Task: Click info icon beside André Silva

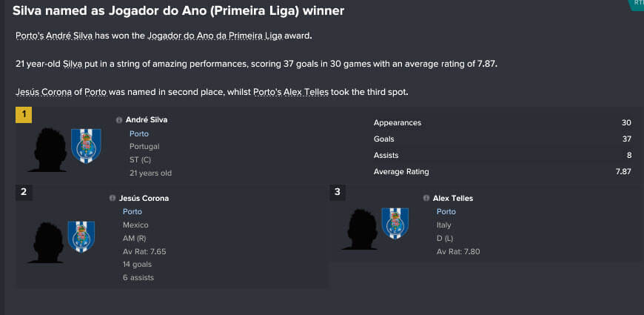Action: pos(119,120)
